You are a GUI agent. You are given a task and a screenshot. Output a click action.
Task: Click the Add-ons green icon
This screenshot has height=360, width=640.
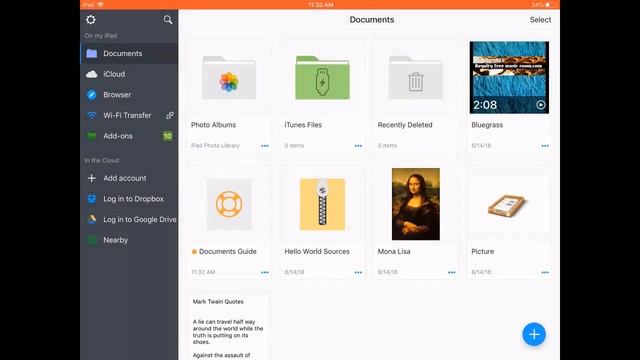pyautogui.click(x=92, y=136)
